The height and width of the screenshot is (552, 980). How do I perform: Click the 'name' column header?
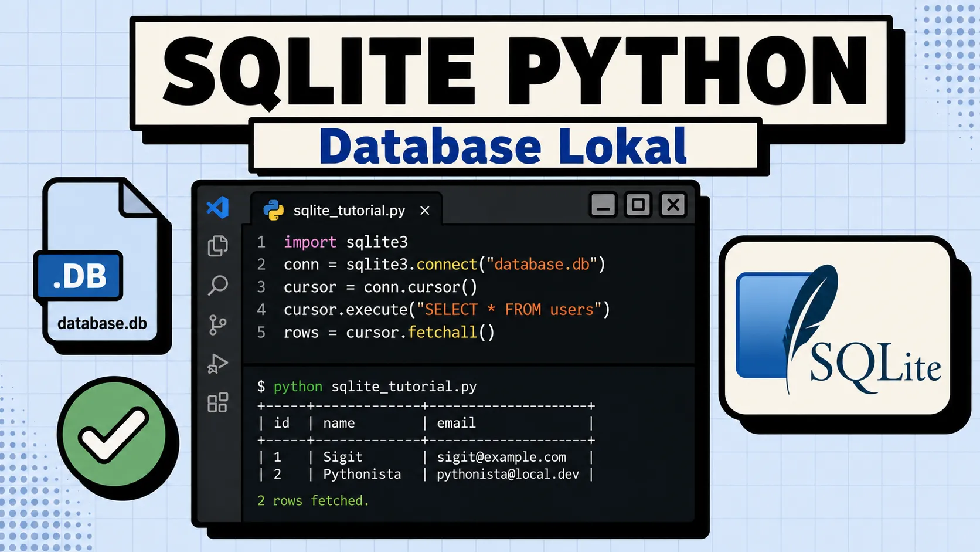[339, 423]
